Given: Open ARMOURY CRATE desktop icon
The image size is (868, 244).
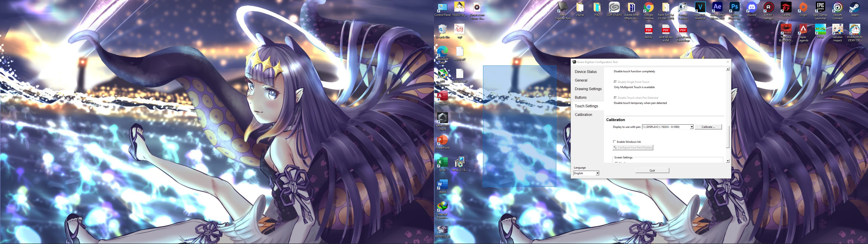Looking at the screenshot, I should pyautogui.click(x=442, y=121).
